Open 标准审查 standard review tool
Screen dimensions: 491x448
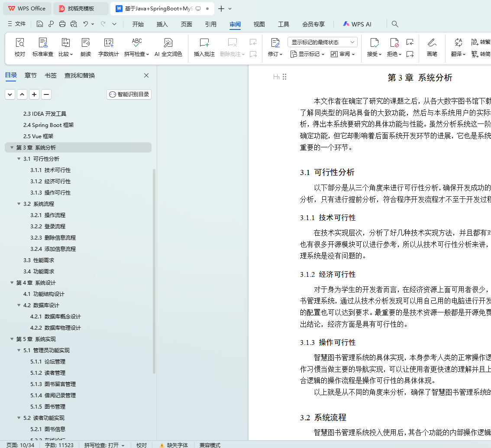click(42, 47)
